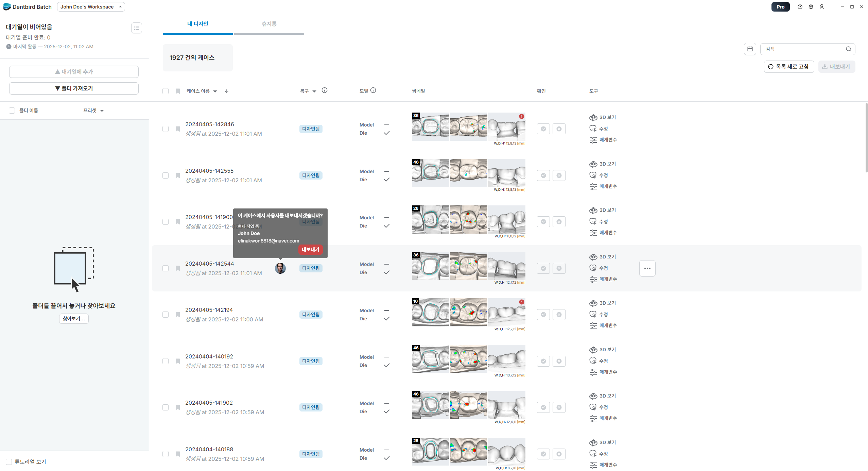This screenshot has height=471, width=868.
Task: Open 매개변수 parameters for case 20240405-141900
Action: [603, 233]
